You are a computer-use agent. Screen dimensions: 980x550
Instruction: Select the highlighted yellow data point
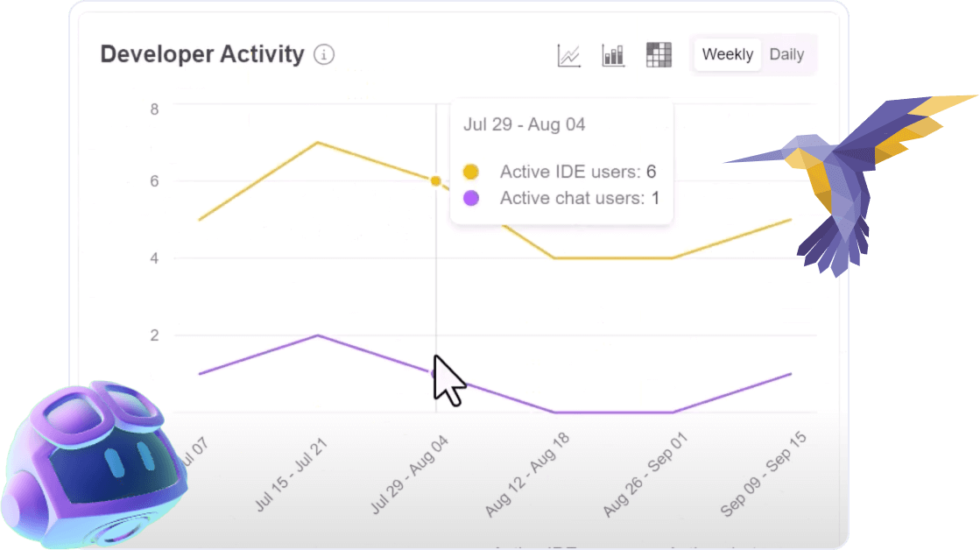pyautogui.click(x=435, y=180)
